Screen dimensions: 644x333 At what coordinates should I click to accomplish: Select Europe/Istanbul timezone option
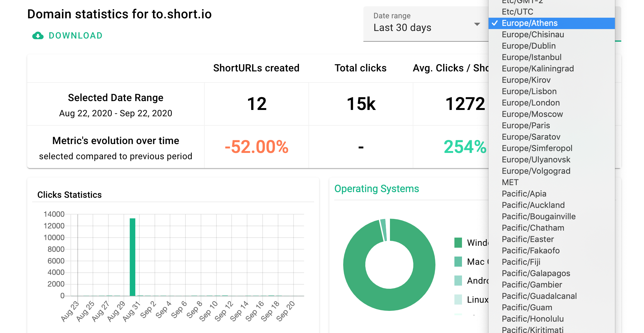pos(532,57)
